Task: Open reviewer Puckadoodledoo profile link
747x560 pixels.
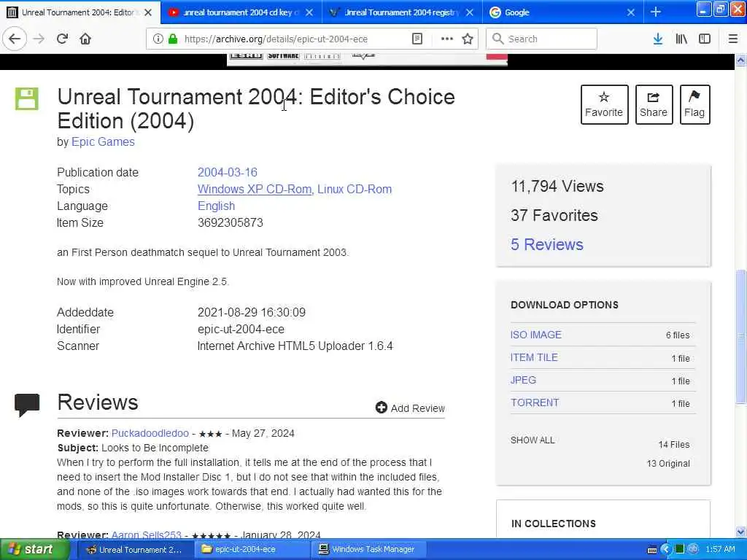Action: pos(150,433)
